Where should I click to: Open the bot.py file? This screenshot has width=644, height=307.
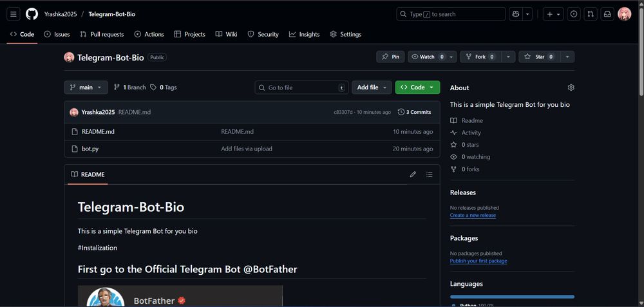tap(90, 149)
